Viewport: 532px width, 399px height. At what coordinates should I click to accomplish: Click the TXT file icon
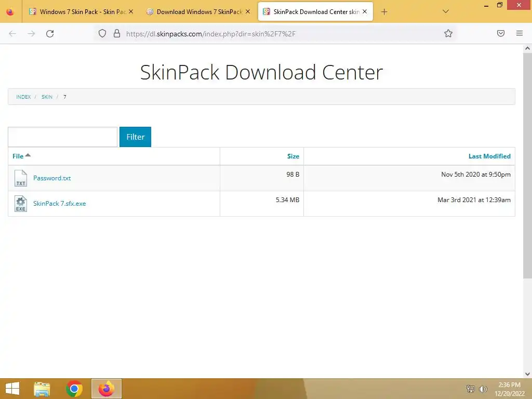tap(21, 179)
